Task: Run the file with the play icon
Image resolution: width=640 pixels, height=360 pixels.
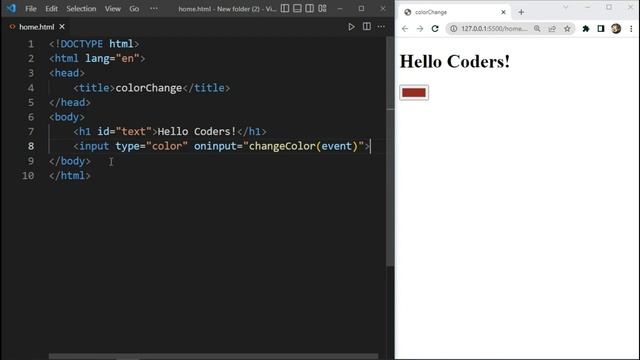Action: [351, 27]
